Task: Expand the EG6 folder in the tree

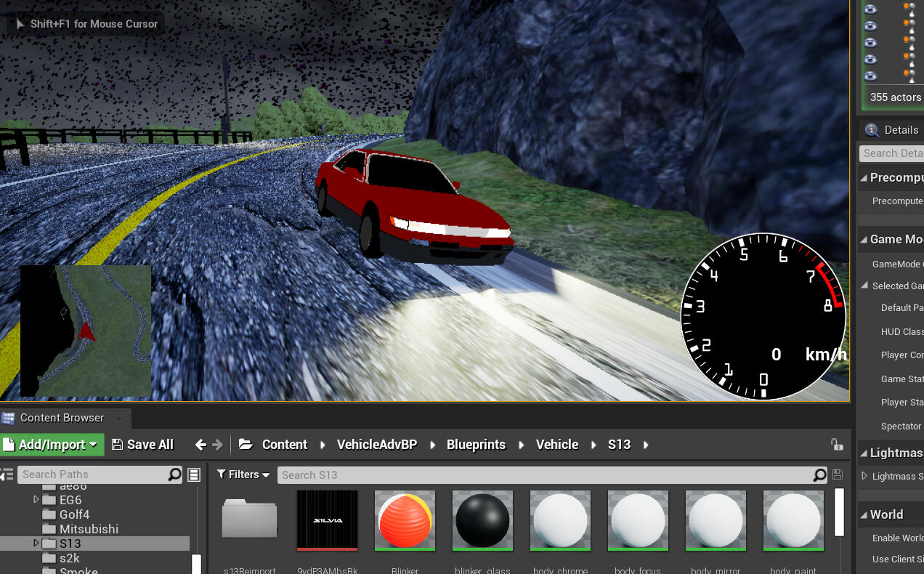Action: point(36,500)
